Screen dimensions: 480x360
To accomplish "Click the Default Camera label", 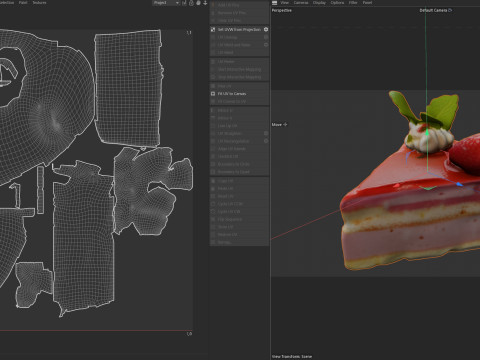I will point(433,10).
